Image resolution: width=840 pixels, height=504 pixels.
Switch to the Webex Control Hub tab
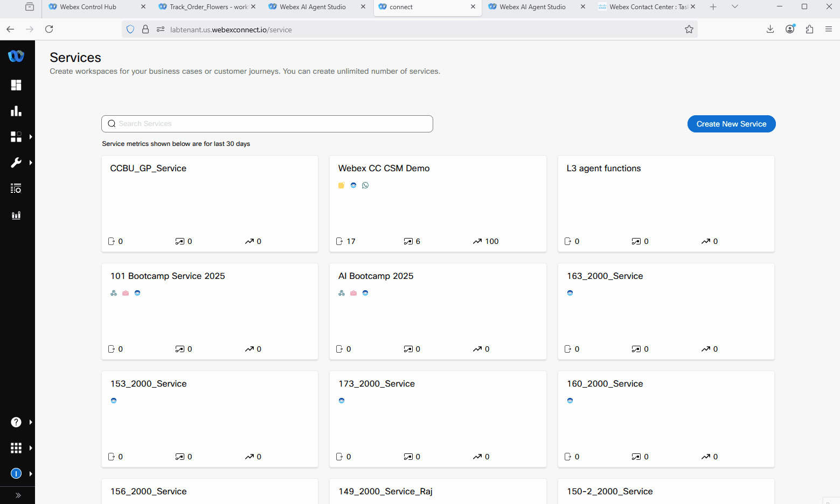coord(88,7)
